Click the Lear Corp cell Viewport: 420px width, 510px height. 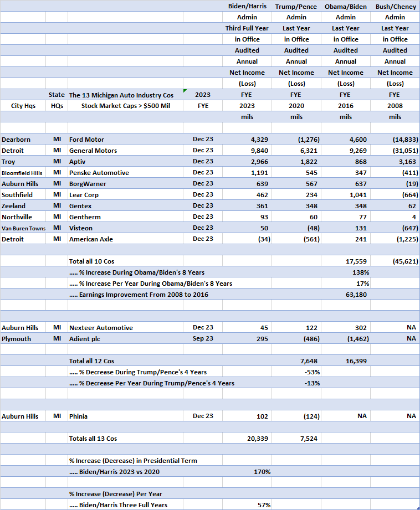pos(125,194)
